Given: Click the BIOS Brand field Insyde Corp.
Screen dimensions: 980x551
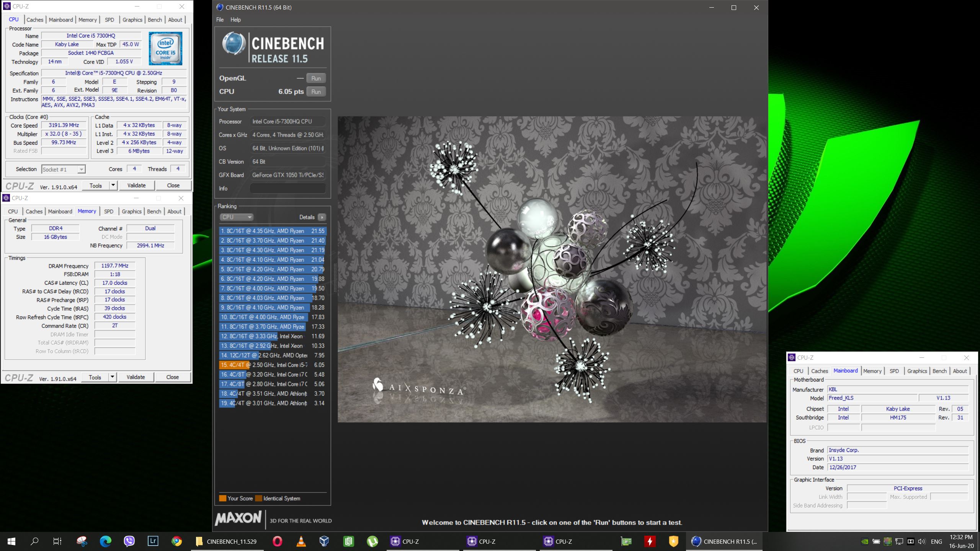Looking at the screenshot, I should (898, 450).
